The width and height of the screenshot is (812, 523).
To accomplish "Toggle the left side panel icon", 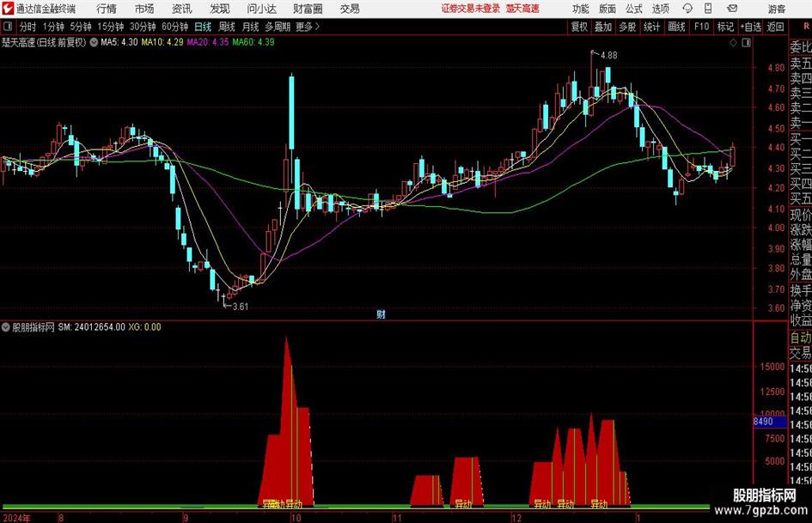I will tap(7, 27).
